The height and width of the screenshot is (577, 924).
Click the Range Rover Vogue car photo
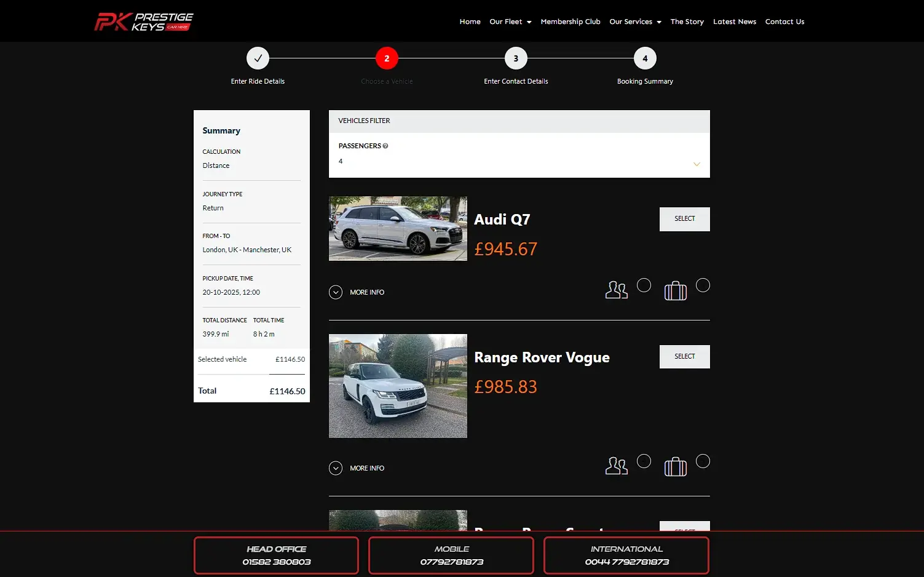[x=398, y=386]
